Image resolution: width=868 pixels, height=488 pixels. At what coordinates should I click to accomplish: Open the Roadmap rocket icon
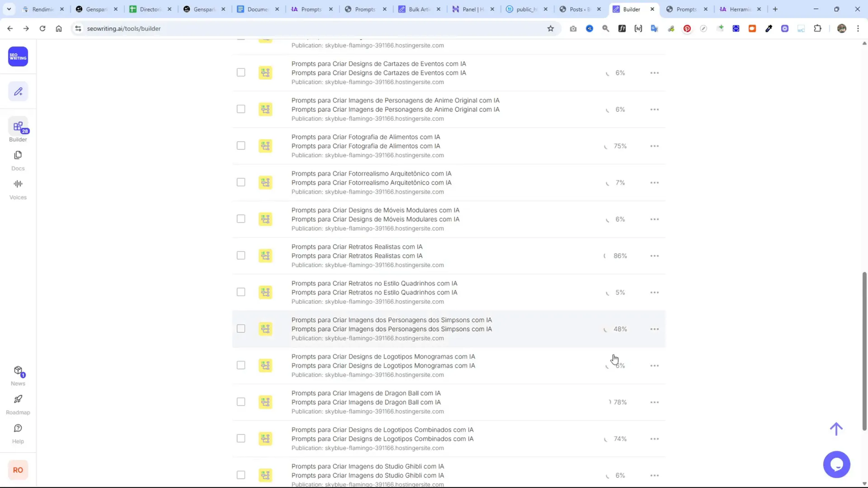point(18,400)
